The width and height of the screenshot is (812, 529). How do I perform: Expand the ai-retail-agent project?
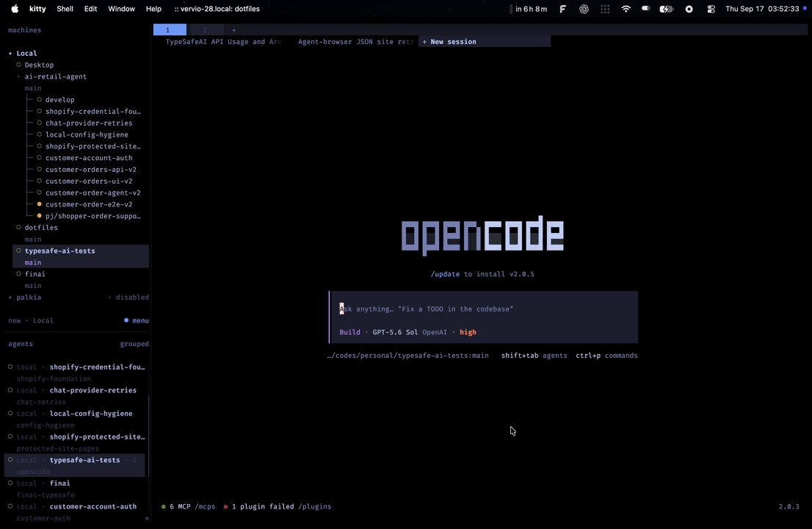[x=18, y=76]
